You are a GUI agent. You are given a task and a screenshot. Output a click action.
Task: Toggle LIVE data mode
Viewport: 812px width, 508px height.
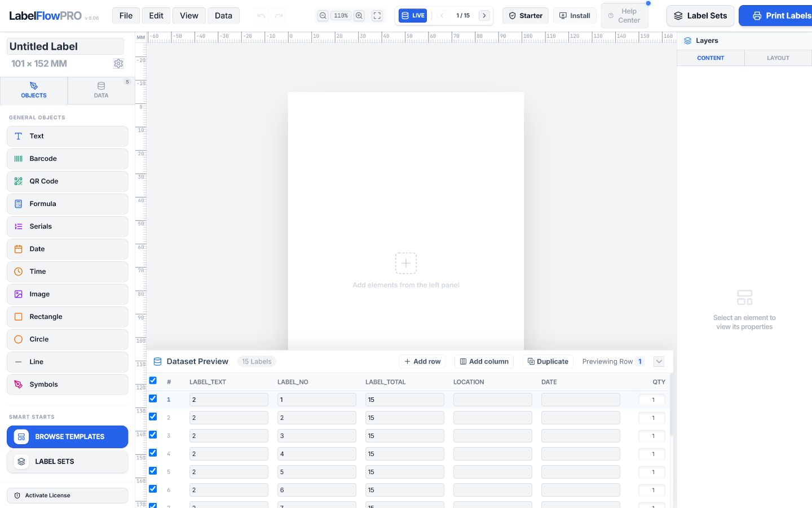point(413,16)
